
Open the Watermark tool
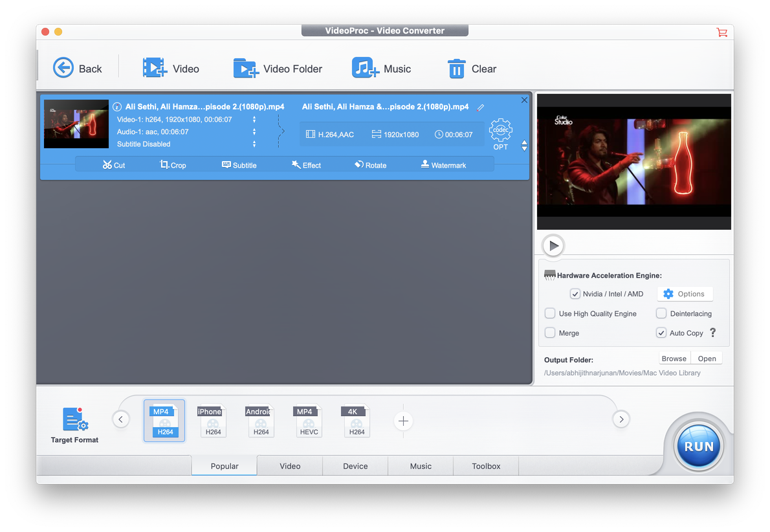[x=443, y=165]
